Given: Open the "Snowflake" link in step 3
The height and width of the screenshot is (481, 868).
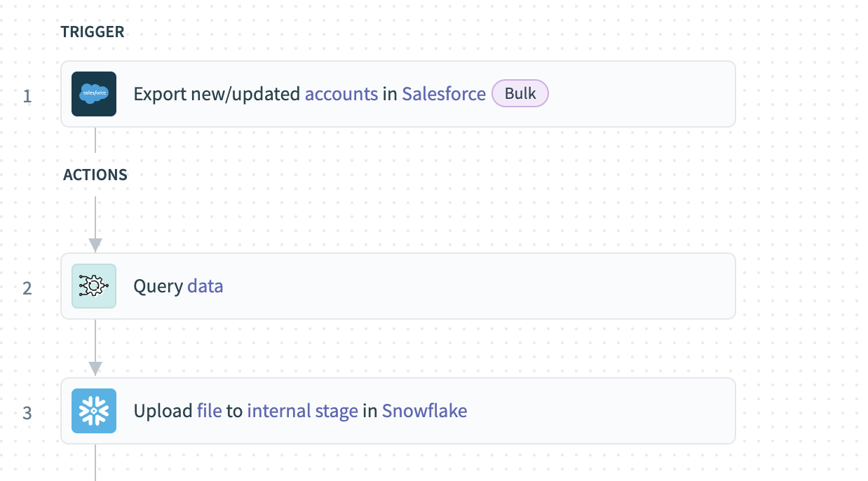Looking at the screenshot, I should (424, 411).
